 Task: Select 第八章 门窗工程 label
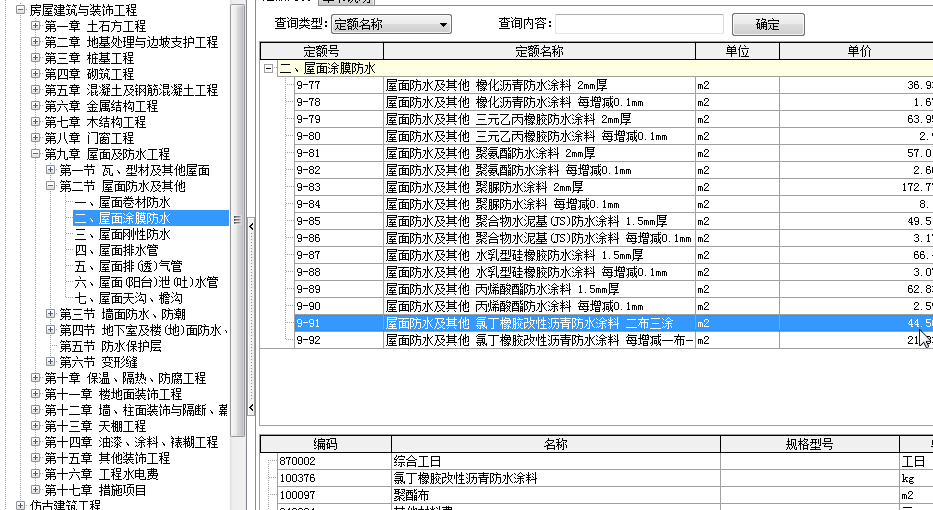click(x=89, y=138)
